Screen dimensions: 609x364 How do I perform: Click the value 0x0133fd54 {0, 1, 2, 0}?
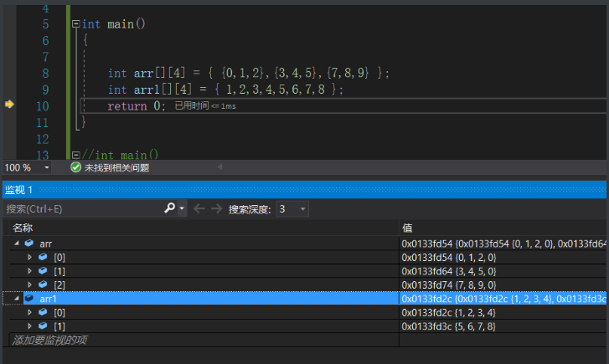449,257
